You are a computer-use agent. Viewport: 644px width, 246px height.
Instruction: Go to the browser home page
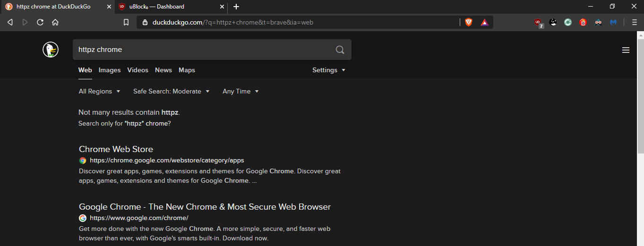55,22
